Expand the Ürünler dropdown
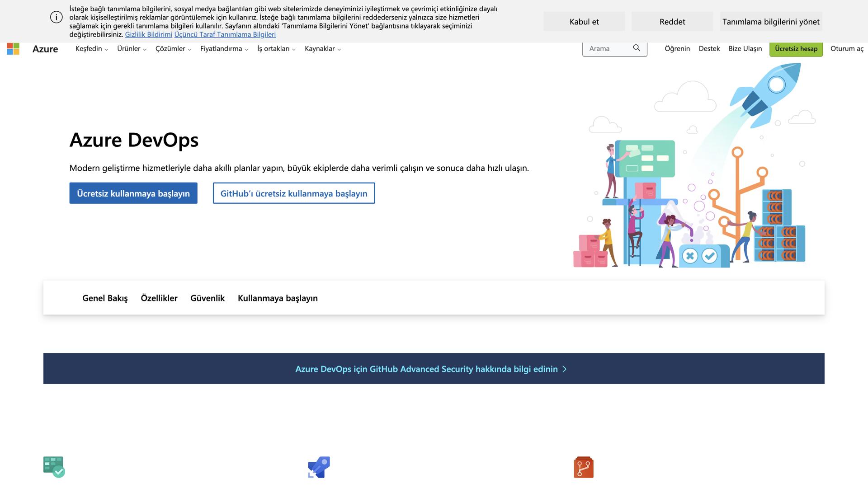 (132, 48)
